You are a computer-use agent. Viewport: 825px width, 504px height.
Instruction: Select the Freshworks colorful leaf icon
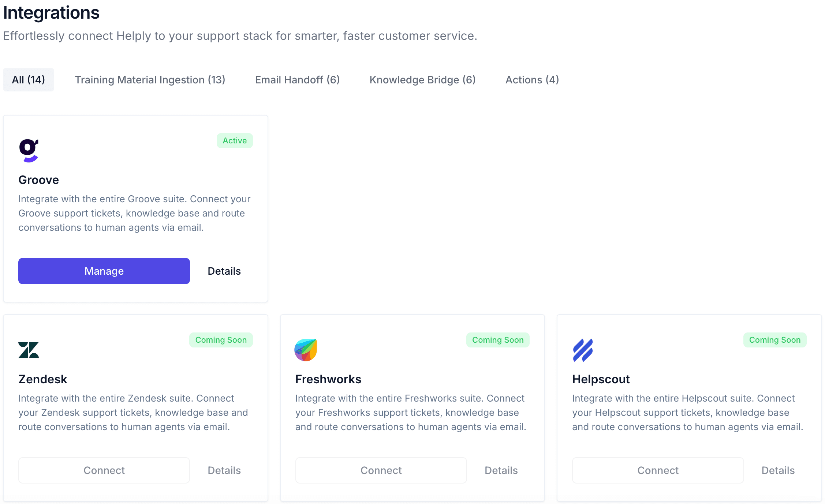(306, 350)
